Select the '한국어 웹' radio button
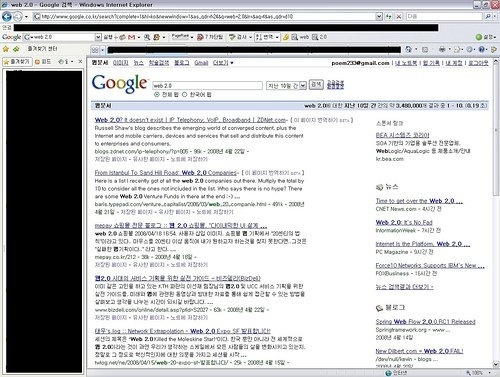500x377 pixels. tap(184, 95)
